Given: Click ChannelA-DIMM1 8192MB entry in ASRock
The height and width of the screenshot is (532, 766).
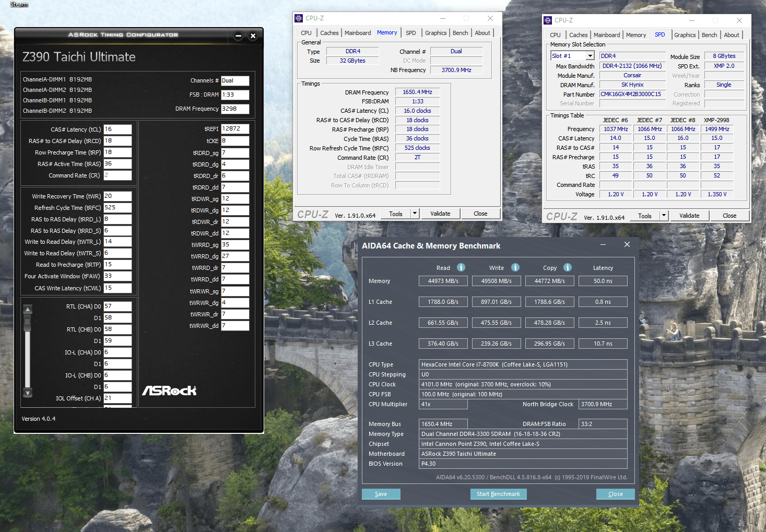Looking at the screenshot, I should pyautogui.click(x=57, y=79).
